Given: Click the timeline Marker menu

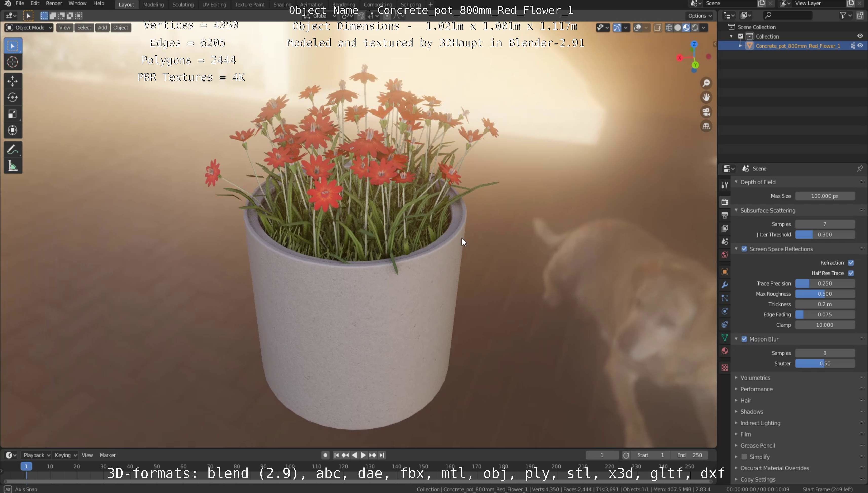Looking at the screenshot, I should [x=108, y=455].
